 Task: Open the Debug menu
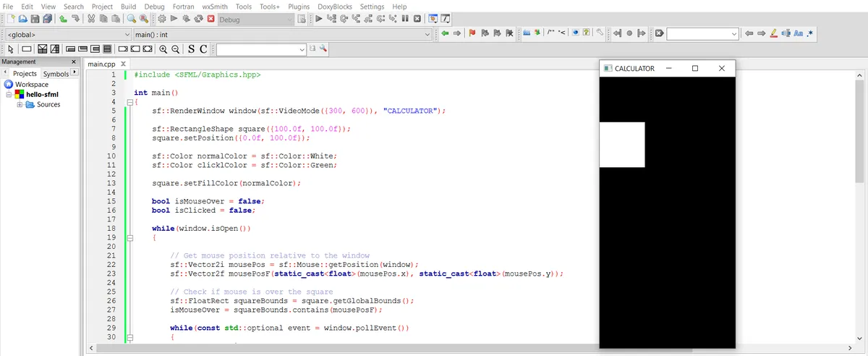[155, 6]
